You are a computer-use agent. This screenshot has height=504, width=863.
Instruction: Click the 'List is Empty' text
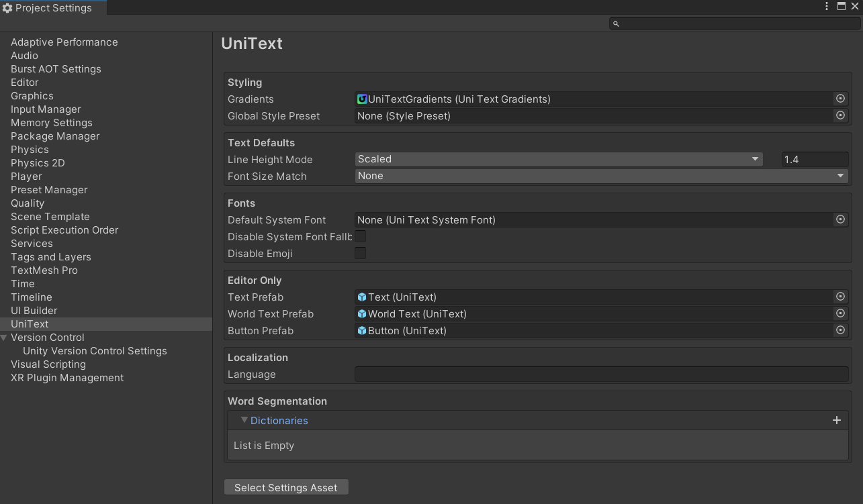264,446
